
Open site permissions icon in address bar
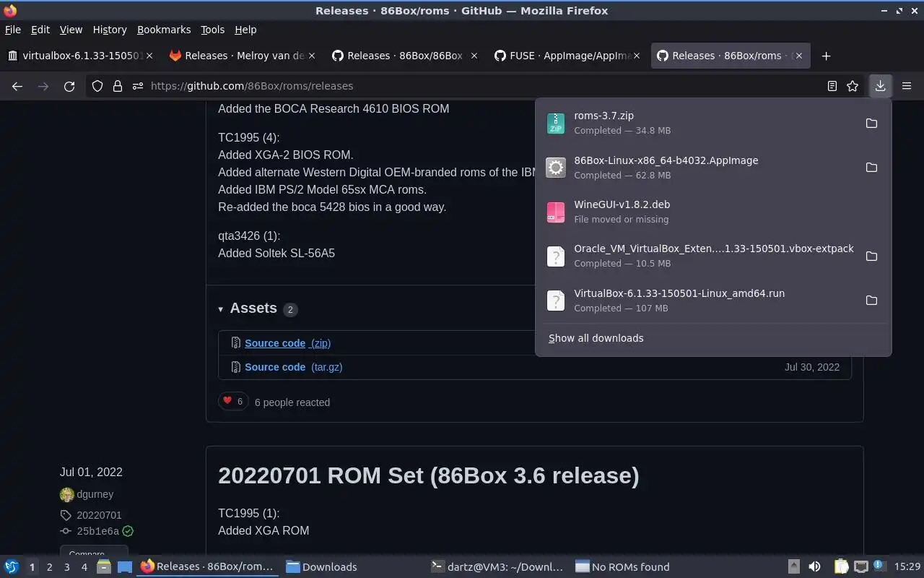pyautogui.click(x=137, y=86)
